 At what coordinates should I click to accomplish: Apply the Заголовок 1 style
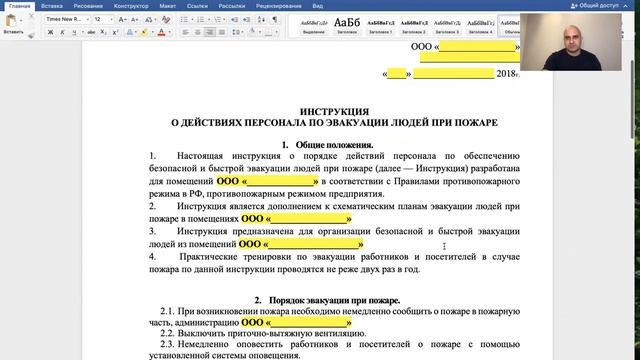[380, 27]
